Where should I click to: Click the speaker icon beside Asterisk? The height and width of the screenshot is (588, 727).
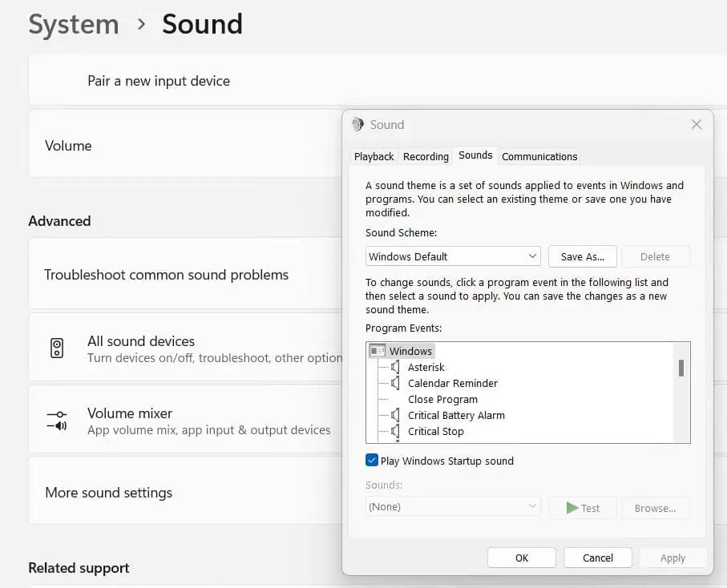coord(394,367)
